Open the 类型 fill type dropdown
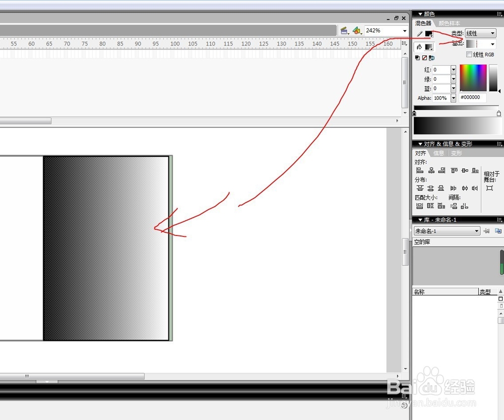 pyautogui.click(x=480, y=33)
